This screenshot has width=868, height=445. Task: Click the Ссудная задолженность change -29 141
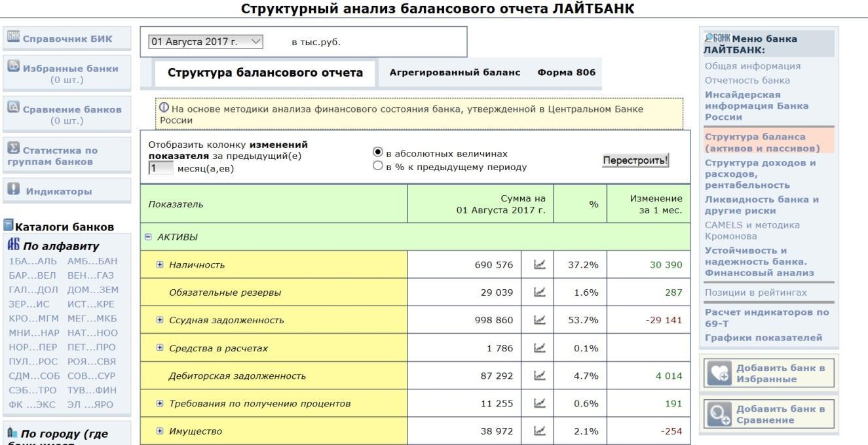coord(664,320)
